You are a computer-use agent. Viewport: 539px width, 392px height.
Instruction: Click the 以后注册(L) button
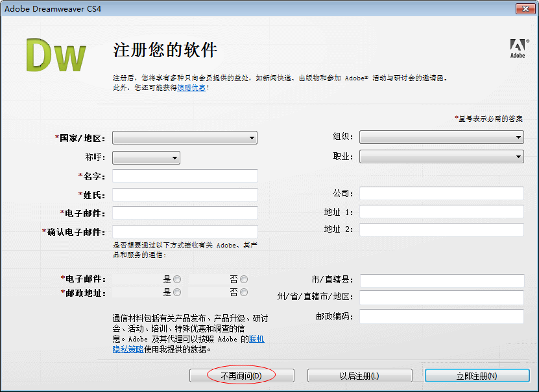point(359,376)
